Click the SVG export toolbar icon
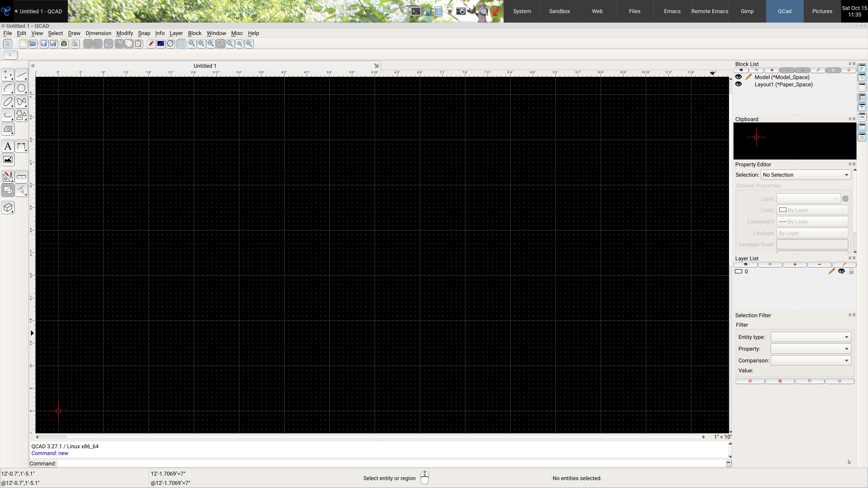Viewport: 868px width, 488px height. [64, 43]
